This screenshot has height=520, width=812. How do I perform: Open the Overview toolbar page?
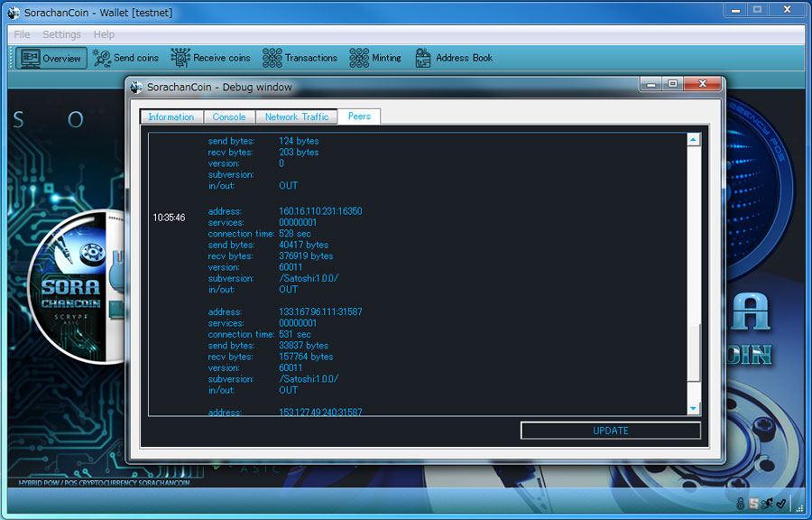51,58
